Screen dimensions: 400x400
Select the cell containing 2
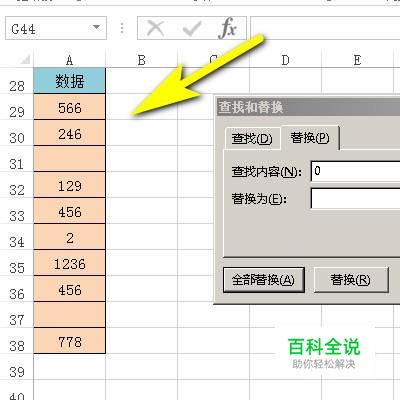tap(69, 237)
